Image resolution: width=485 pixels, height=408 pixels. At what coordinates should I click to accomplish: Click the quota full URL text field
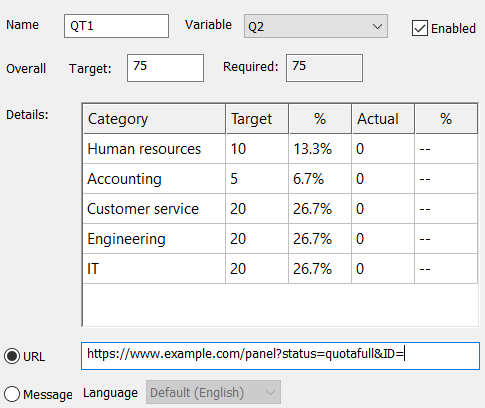(x=280, y=356)
